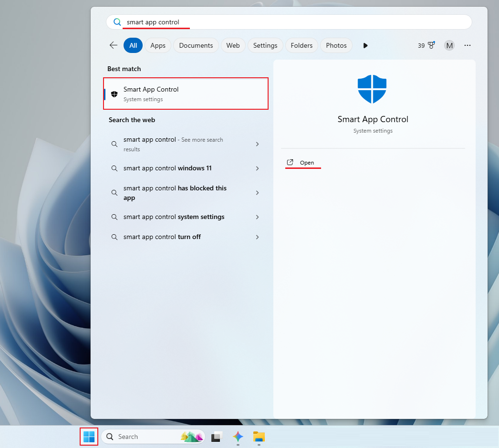Launch Copilot colorful icon in taskbar
This screenshot has width=499, height=448.
(x=238, y=437)
